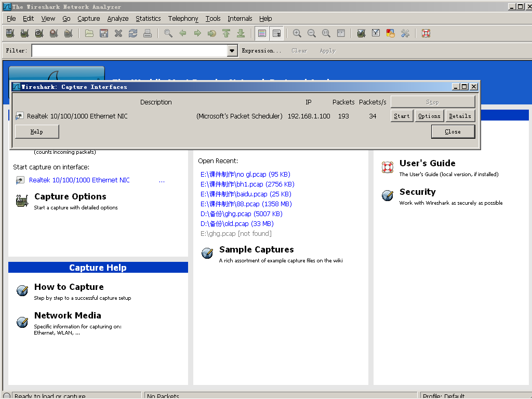
Task: Start a new live capture via toolbar
Action: (39, 33)
